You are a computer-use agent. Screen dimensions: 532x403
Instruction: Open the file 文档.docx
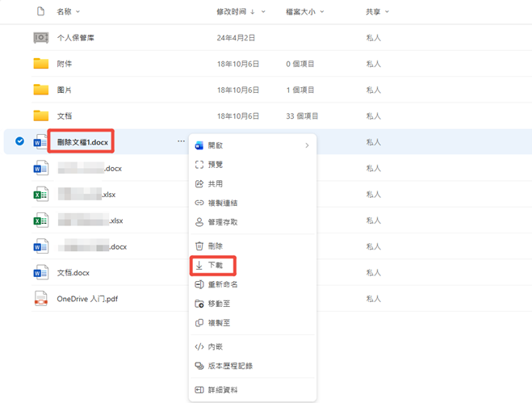73,273
